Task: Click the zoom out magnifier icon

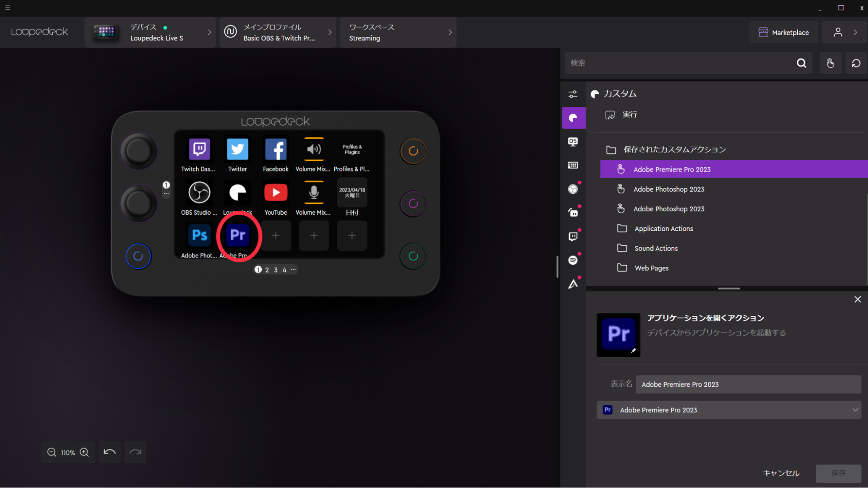Action: tap(52, 452)
